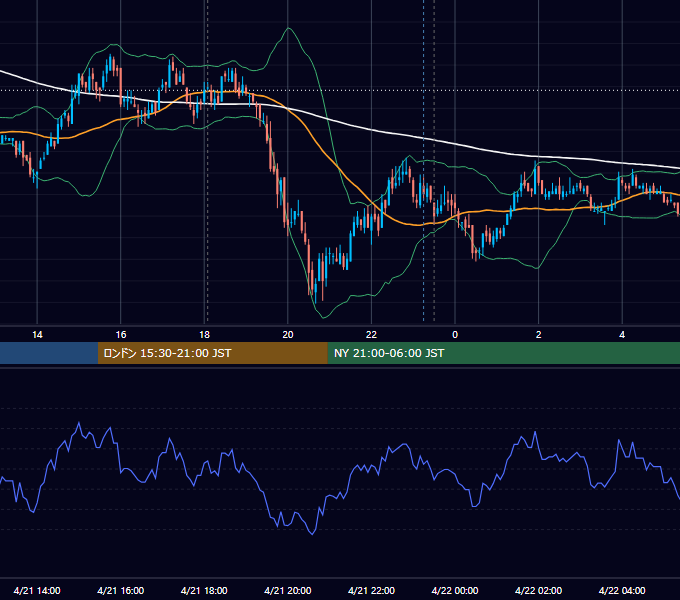This screenshot has width=680, height=600.
Task: Click the 22 hour label on price chart axis
Action: point(371,335)
